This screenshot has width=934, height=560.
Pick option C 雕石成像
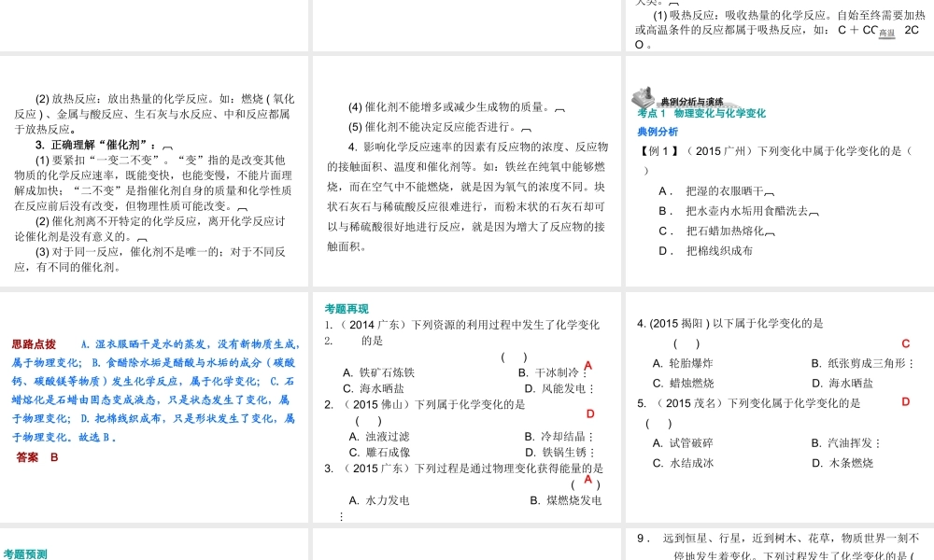[379, 453]
